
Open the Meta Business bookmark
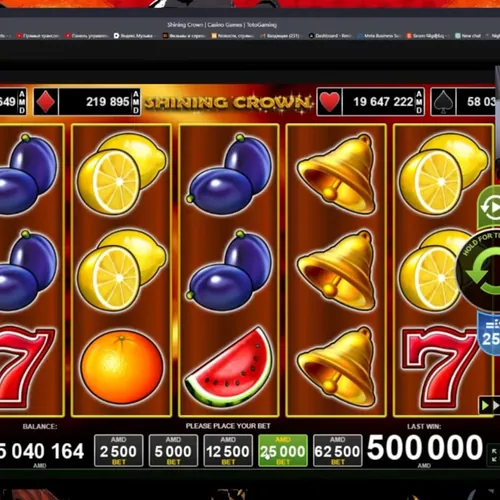point(378,36)
